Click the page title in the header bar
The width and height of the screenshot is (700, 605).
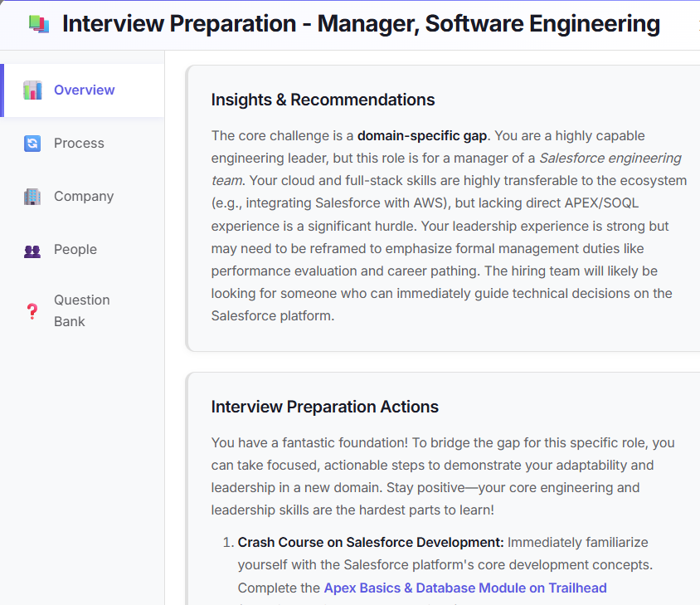(x=360, y=23)
